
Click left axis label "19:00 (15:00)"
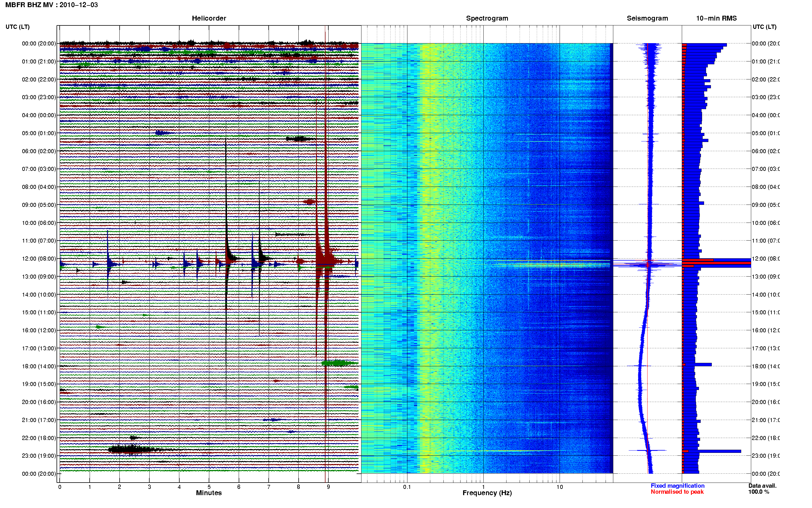[x=39, y=384]
